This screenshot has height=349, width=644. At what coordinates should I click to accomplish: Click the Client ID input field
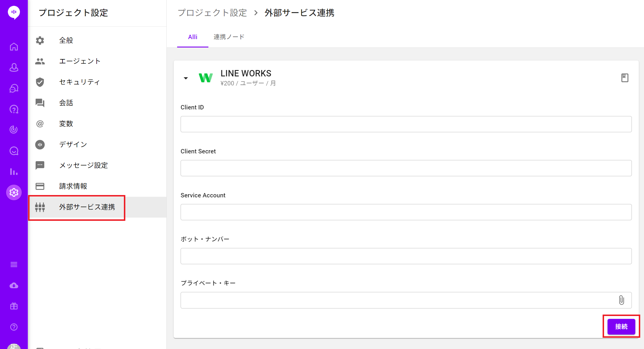[x=406, y=124]
